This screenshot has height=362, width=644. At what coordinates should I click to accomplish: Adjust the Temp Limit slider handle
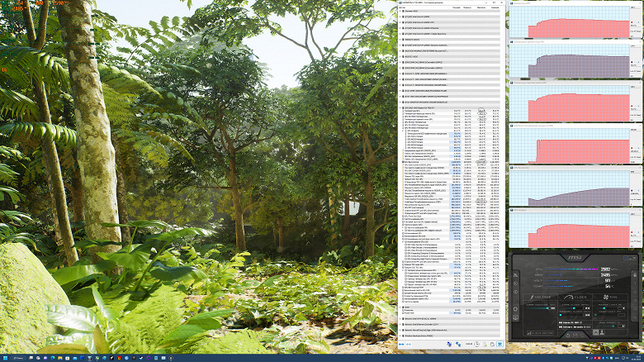pyautogui.click(x=595, y=315)
